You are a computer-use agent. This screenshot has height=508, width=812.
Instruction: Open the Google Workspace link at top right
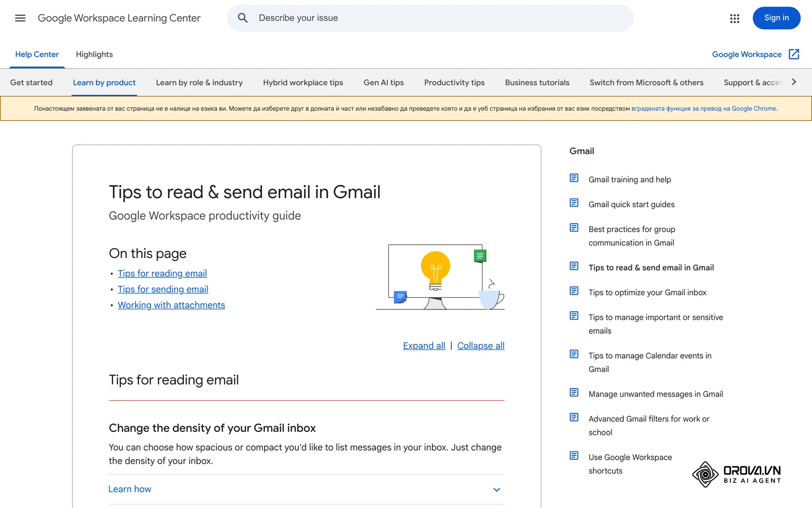747,54
